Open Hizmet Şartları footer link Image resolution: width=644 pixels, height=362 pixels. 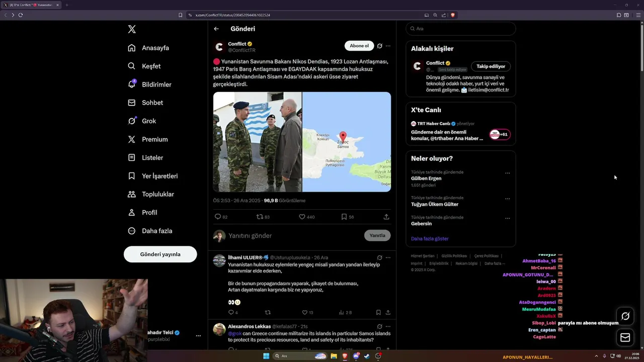[x=422, y=256]
